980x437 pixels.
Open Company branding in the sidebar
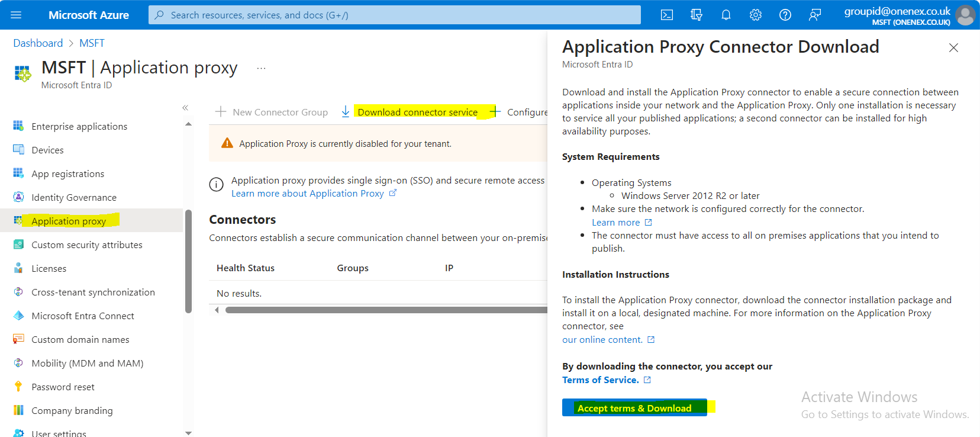72,410
